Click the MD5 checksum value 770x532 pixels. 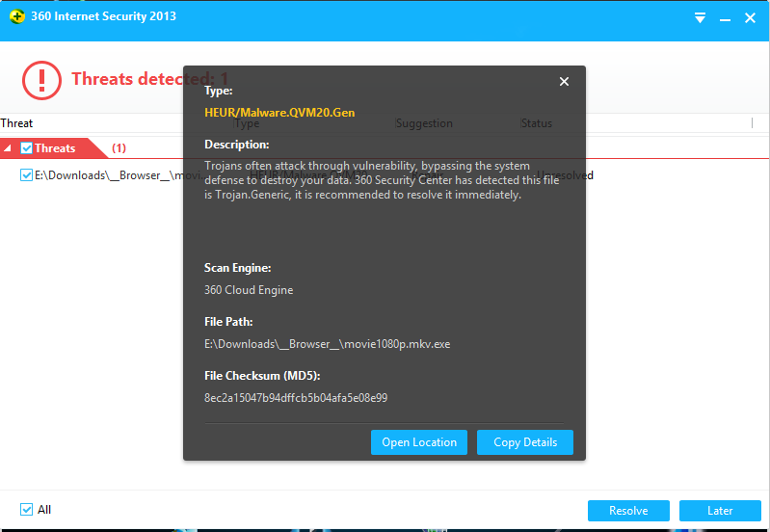tap(296, 397)
